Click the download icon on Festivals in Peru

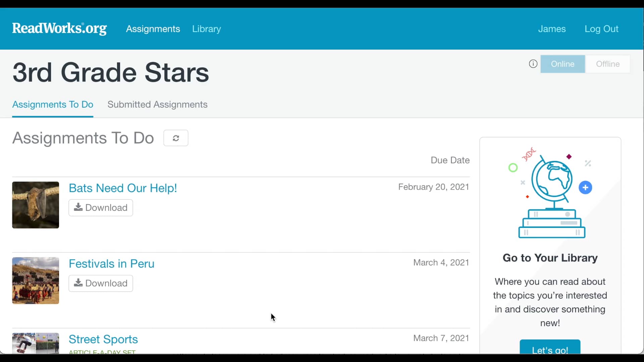click(78, 283)
